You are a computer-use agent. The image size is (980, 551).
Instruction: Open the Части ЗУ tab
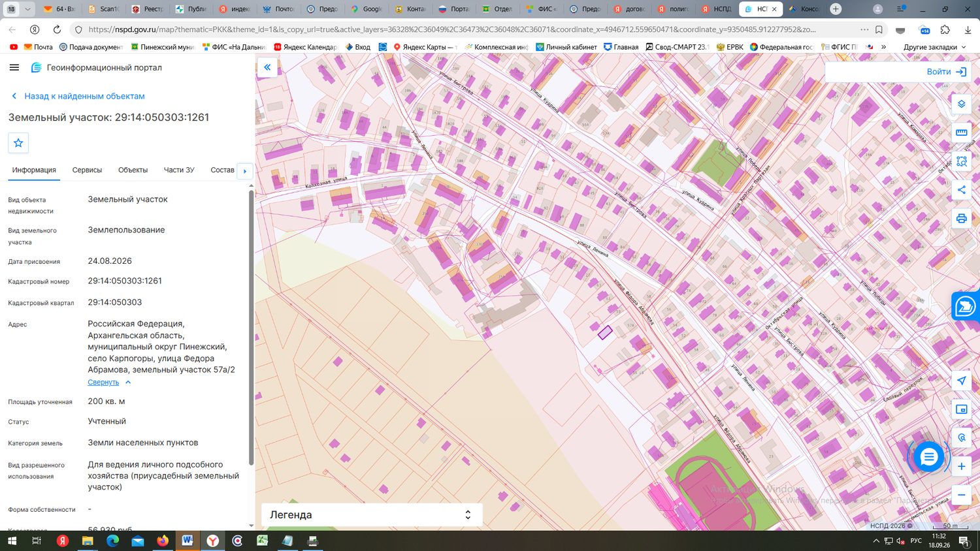pyautogui.click(x=179, y=170)
